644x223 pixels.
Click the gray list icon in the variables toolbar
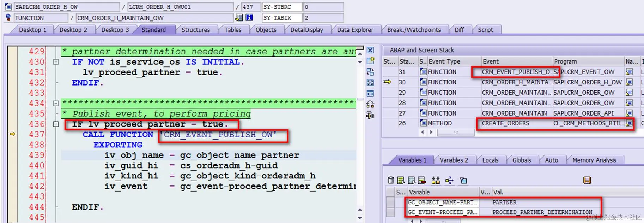pyautogui.click(x=412, y=180)
